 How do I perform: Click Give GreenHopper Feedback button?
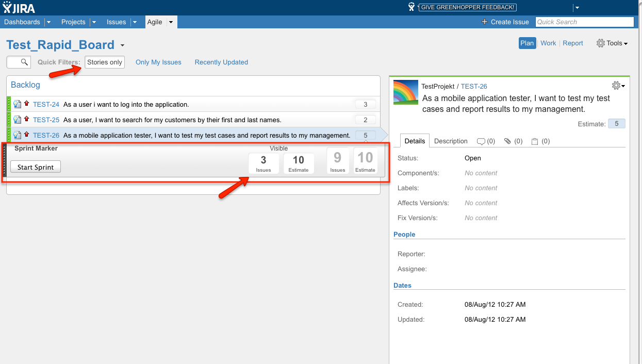468,7
